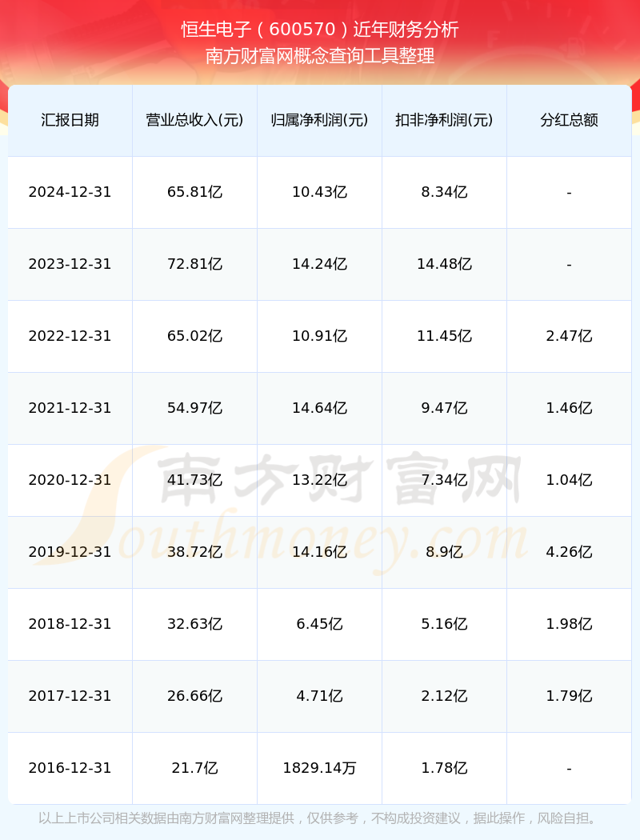
Task: Click the 9.47亿 cell
Action: click(445, 408)
